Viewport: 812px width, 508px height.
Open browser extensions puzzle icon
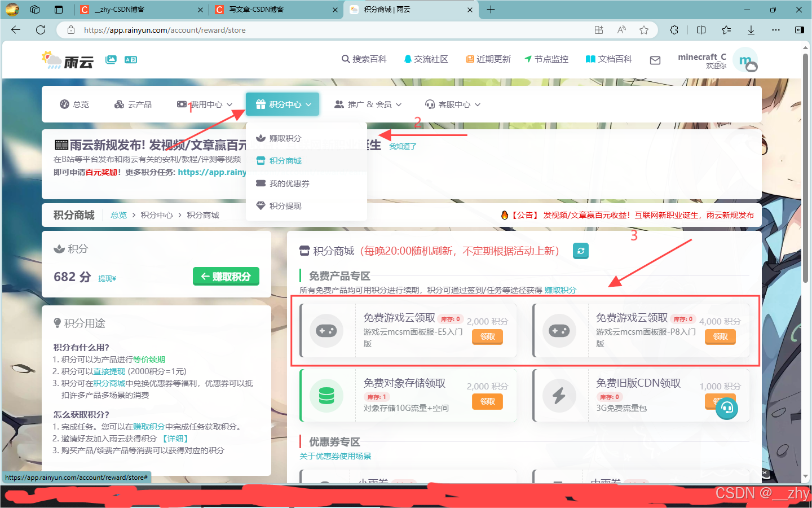(674, 30)
